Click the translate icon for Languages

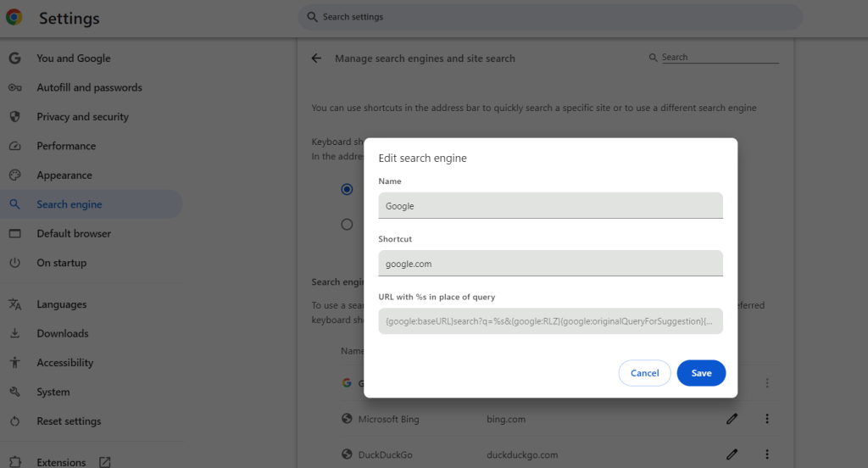[15, 304]
